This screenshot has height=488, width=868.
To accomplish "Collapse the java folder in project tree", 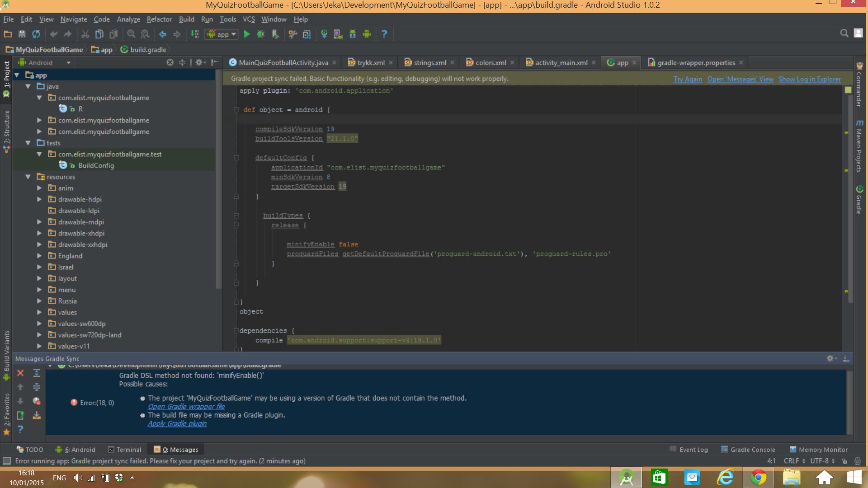I will [x=28, y=86].
